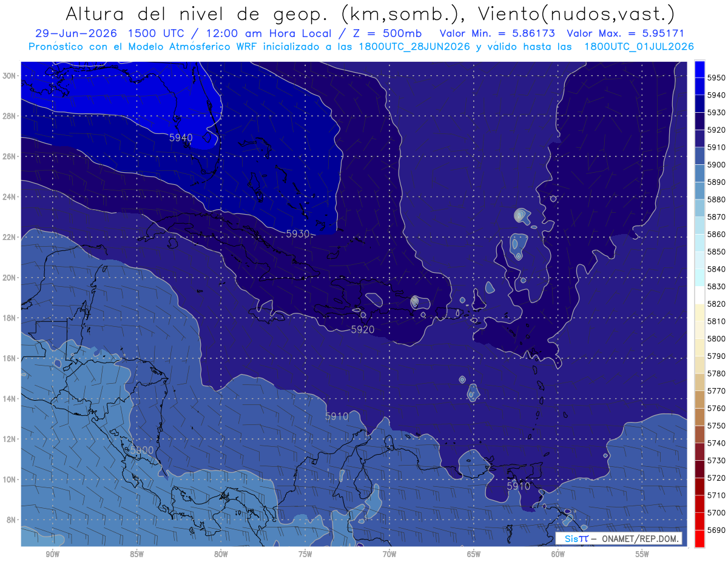728x562 pixels.
Task: Click the 55W longitude axis label
Action: pos(642,554)
